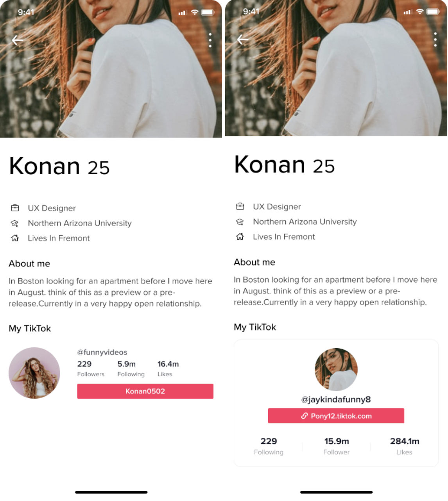Click the briefcase icon on the left profile
The image size is (448, 501).
pos(15,208)
